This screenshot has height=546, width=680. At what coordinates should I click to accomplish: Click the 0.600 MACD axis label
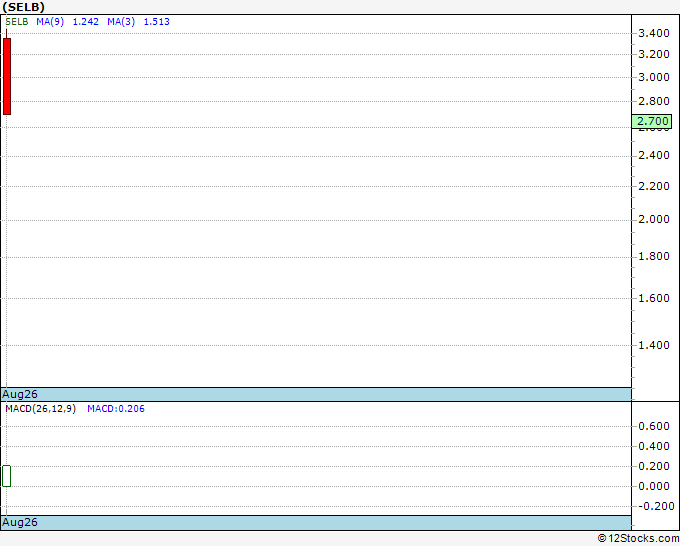pyautogui.click(x=654, y=426)
